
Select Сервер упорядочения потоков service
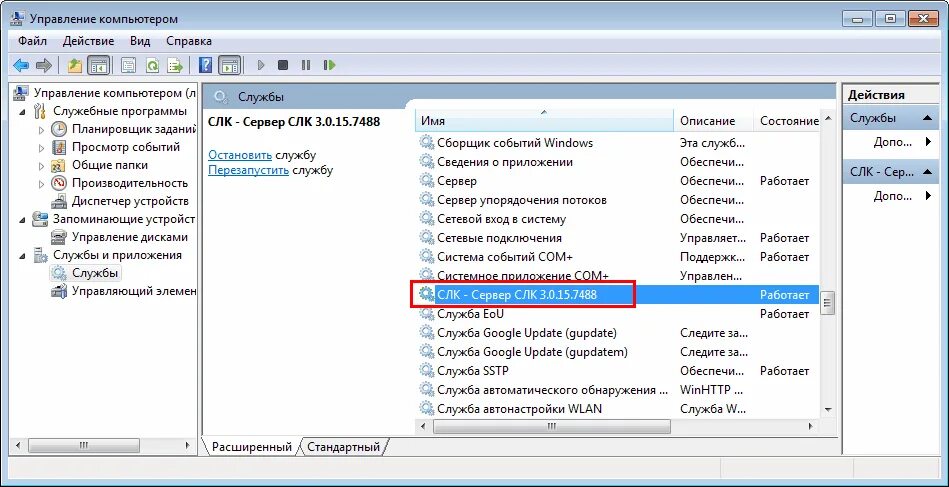pos(617,200)
